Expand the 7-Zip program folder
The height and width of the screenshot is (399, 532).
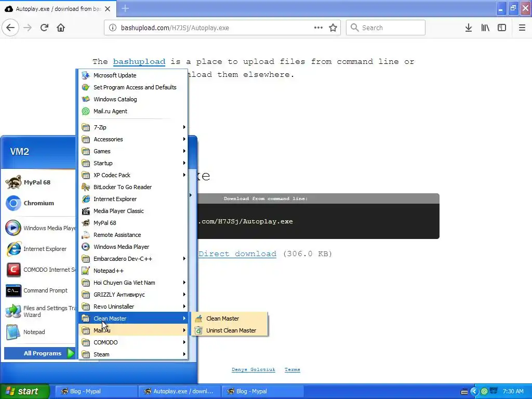[x=133, y=127]
